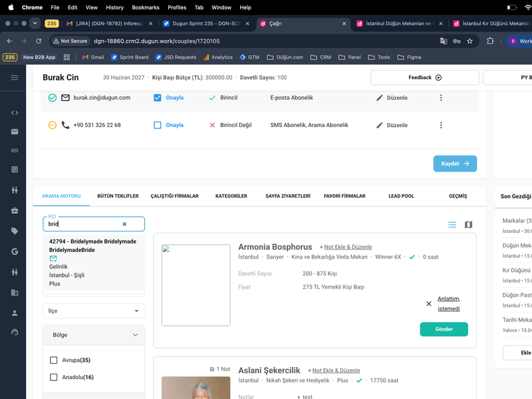Screen dimensions: 532x399
Task: Check the Avrupa(35) region checkbox
Action: pyautogui.click(x=54, y=360)
